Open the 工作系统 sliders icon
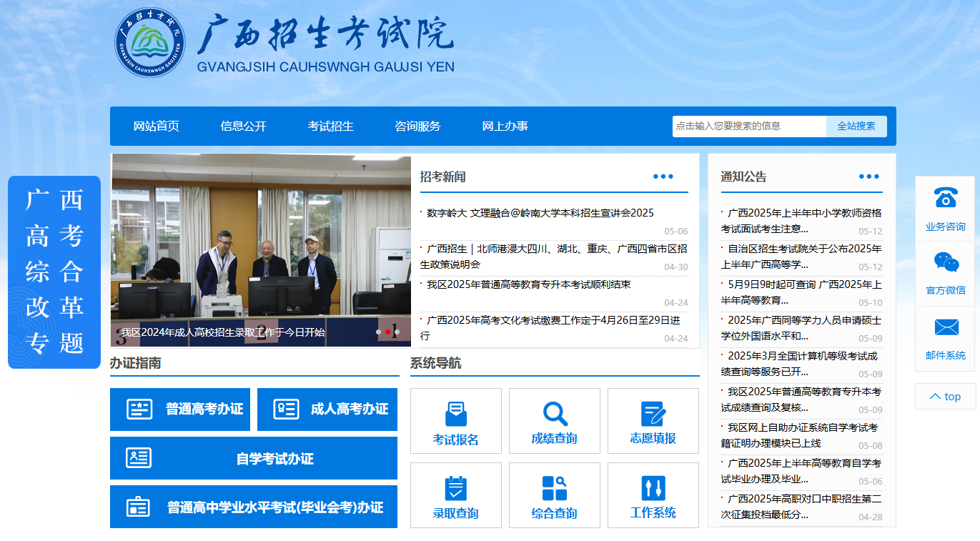 click(x=653, y=488)
